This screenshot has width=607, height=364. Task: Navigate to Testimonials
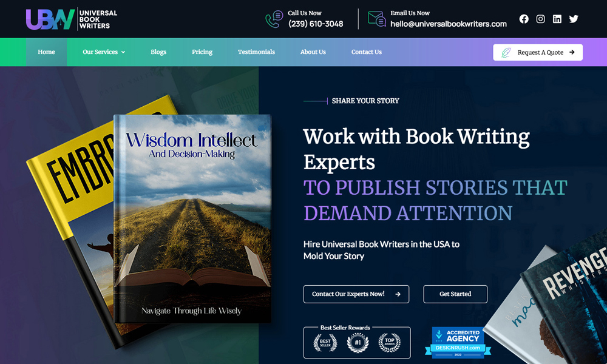click(256, 52)
